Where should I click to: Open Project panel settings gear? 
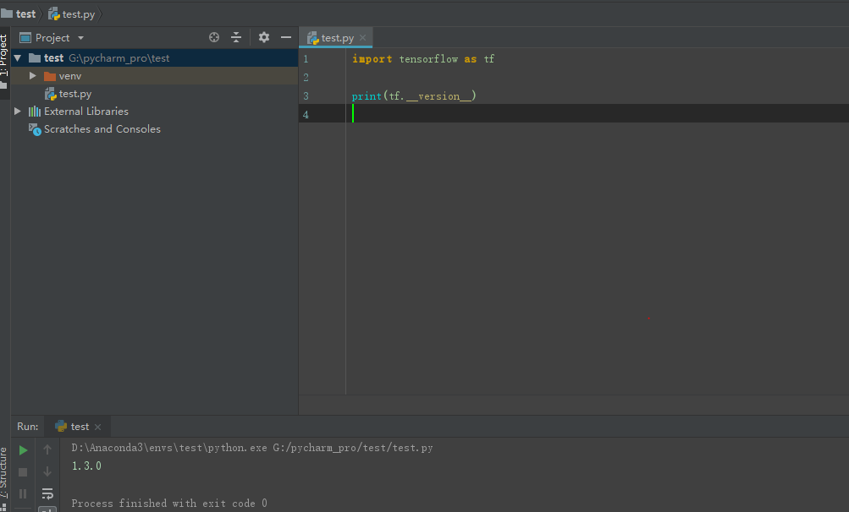click(x=264, y=37)
